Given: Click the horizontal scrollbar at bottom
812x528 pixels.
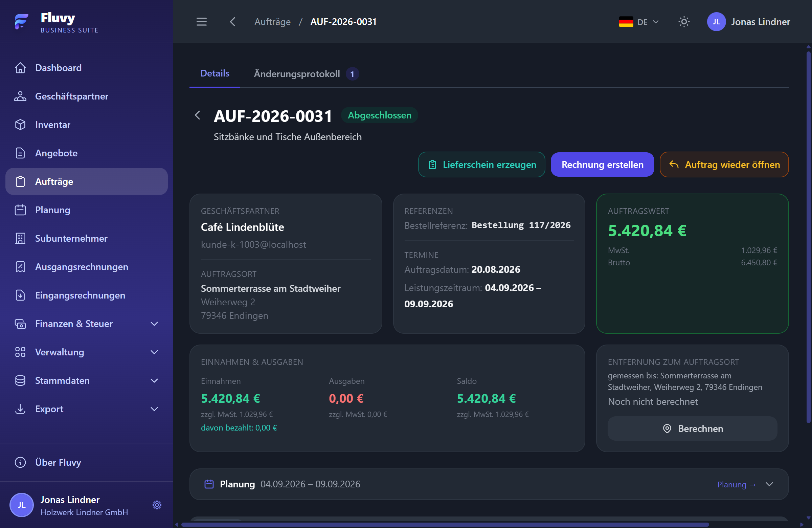Looking at the screenshot, I should (445, 524).
